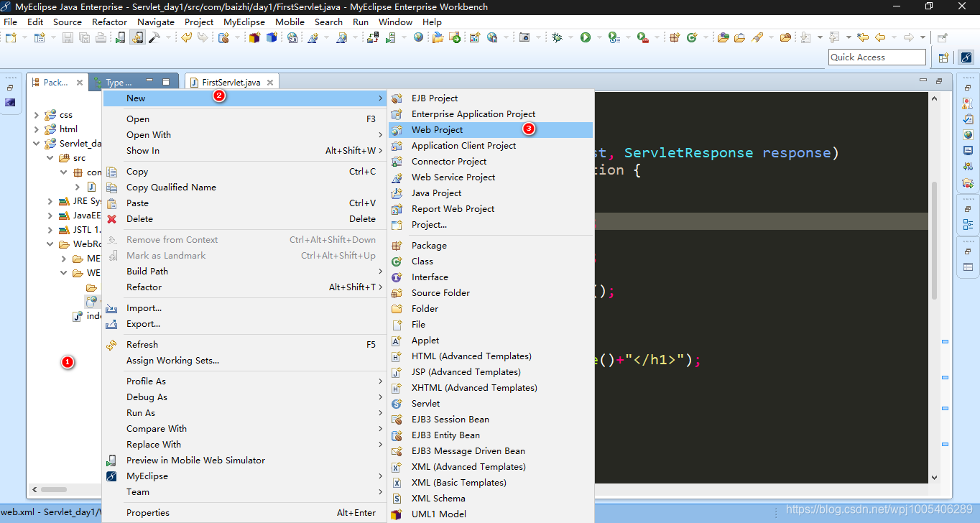Click the green Run icon
This screenshot has height=523, width=980.
586,37
